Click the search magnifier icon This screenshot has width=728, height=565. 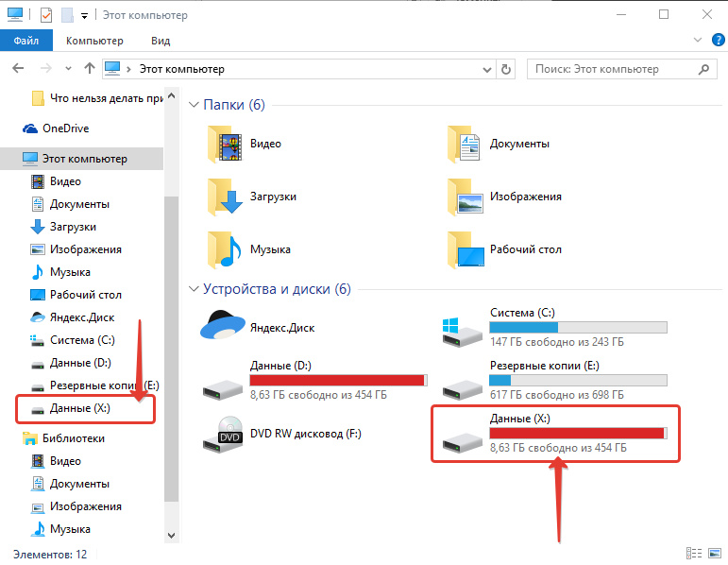[x=703, y=69]
